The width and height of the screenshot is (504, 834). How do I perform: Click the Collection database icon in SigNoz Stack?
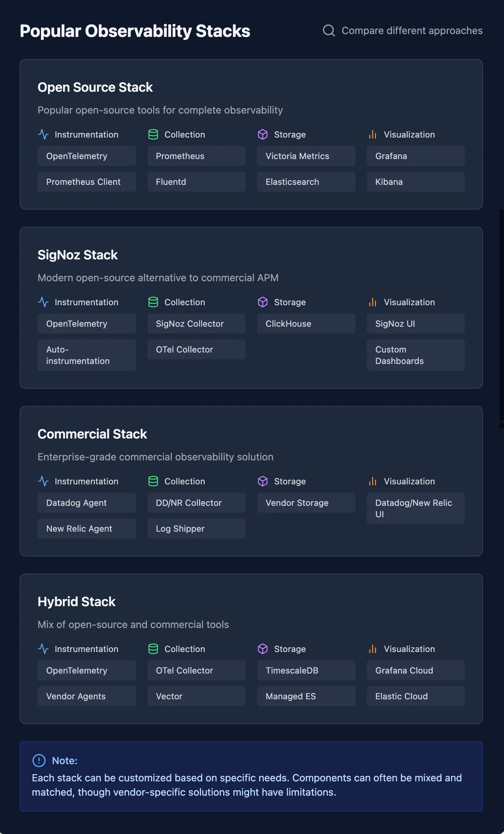coord(153,302)
